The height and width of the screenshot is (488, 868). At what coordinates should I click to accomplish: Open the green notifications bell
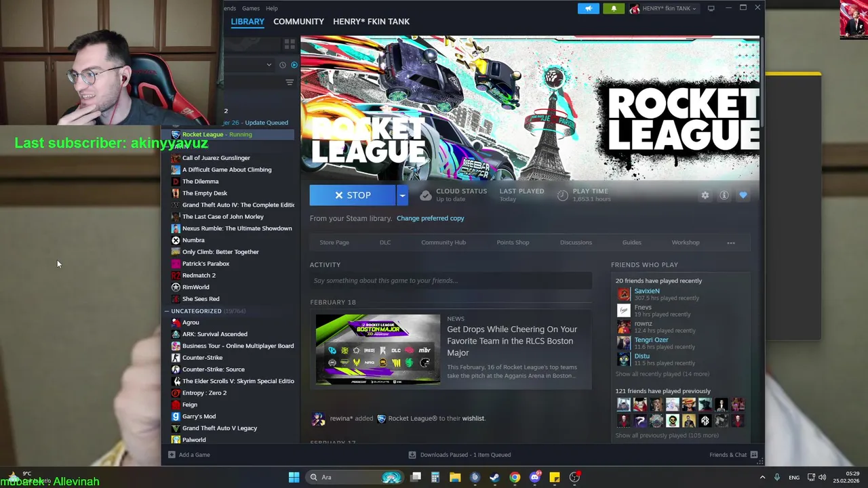coord(614,8)
